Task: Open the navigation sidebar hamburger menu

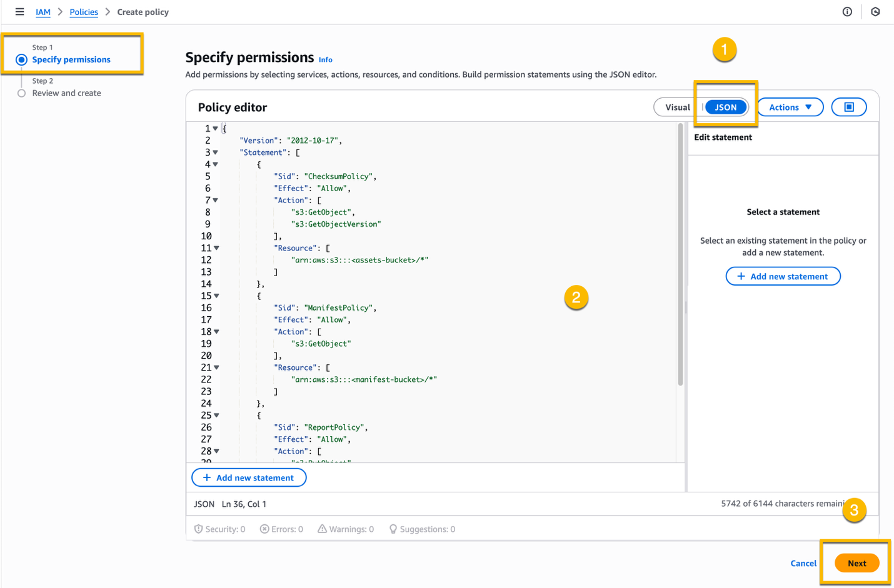Action: click(x=20, y=11)
